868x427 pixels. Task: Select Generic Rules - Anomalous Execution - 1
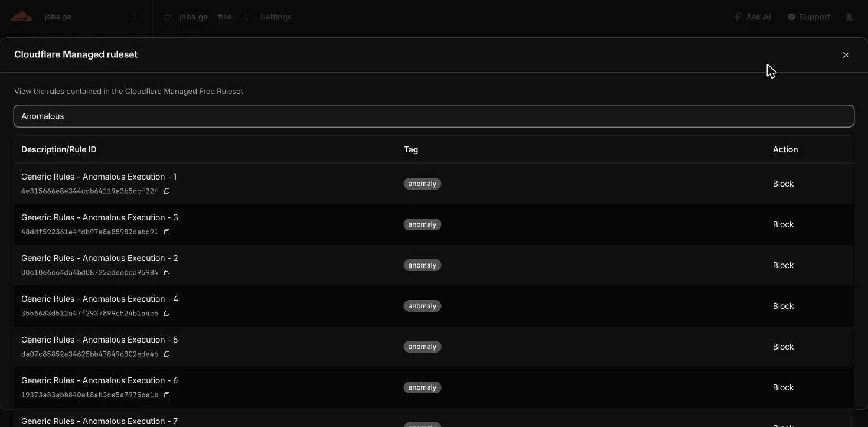click(99, 177)
